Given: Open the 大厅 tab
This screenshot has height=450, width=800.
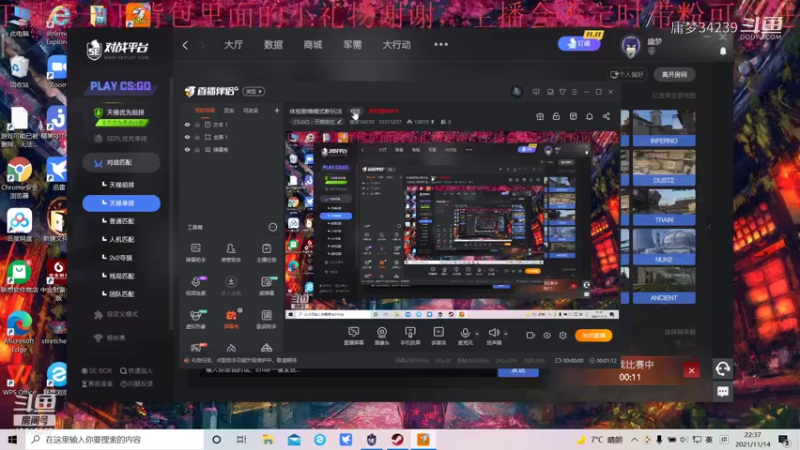Looking at the screenshot, I should click(233, 45).
